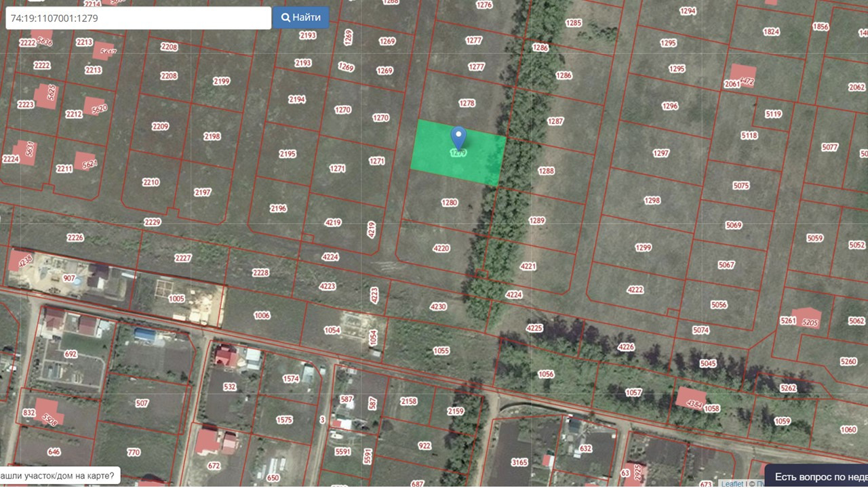Select parcel label 2194
Screen dimensions: 868x488
[297, 100]
